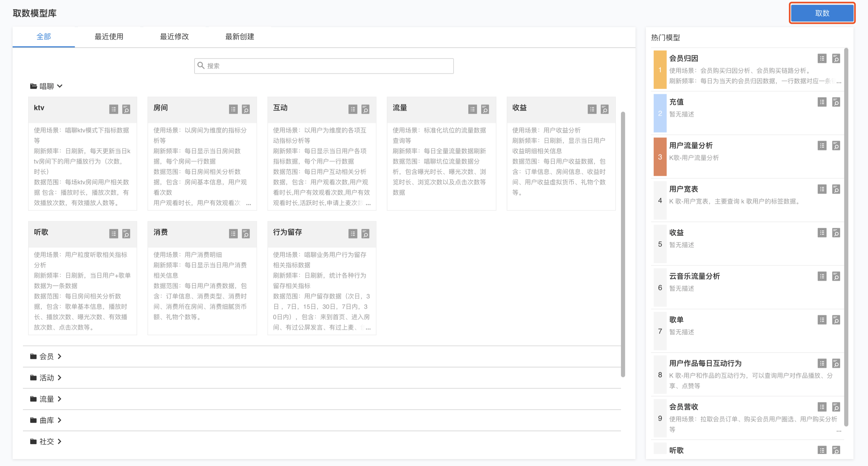This screenshot has width=868, height=466.
Task: Select rank 3 badge of 用户流量分析
Action: (x=660, y=157)
